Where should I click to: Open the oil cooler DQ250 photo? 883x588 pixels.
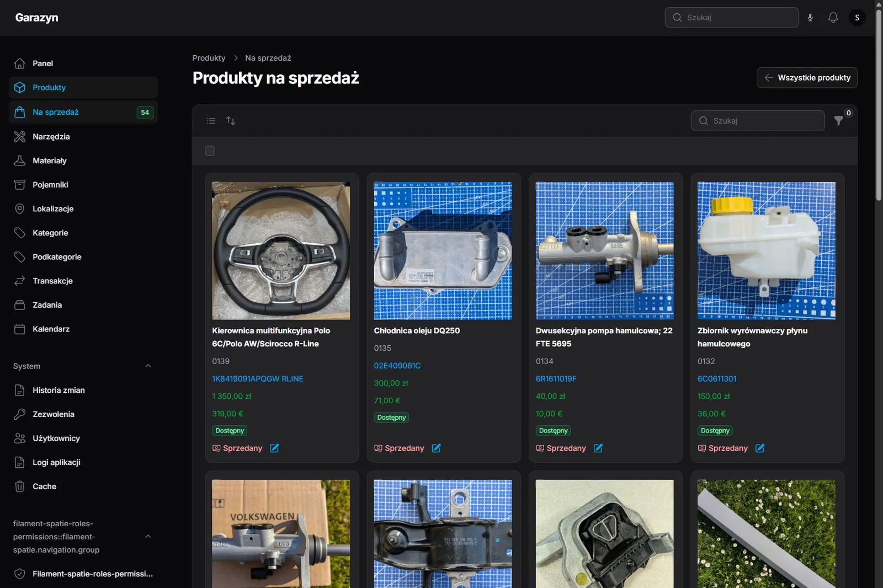(x=443, y=251)
